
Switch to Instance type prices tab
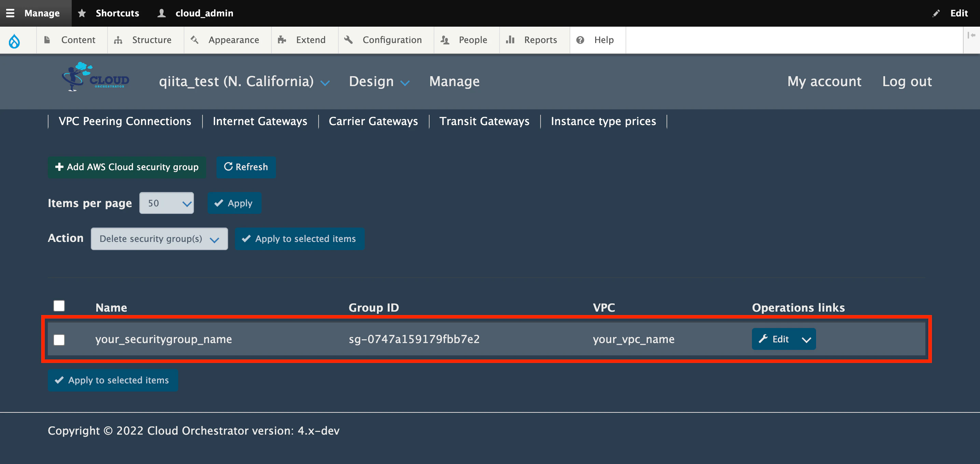603,121
